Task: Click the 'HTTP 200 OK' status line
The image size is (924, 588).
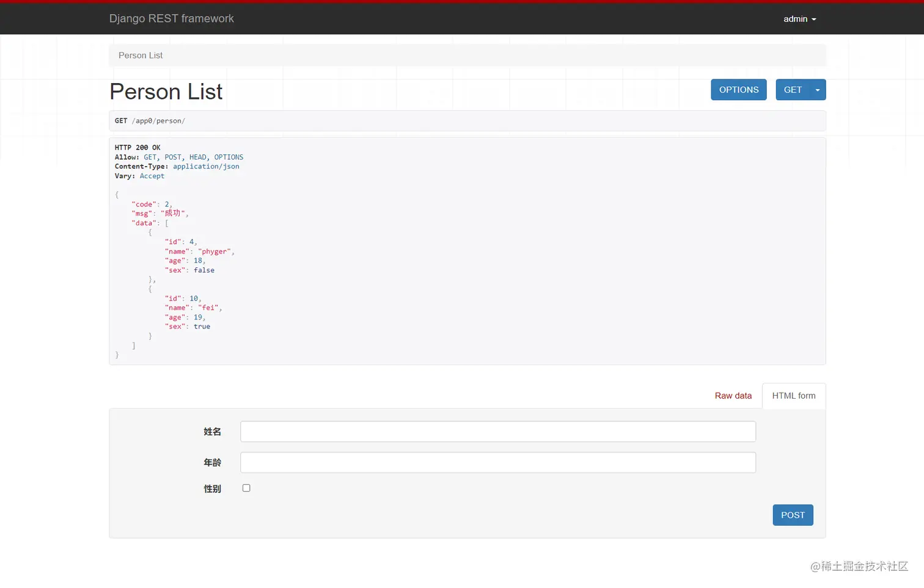Action: pyautogui.click(x=137, y=148)
